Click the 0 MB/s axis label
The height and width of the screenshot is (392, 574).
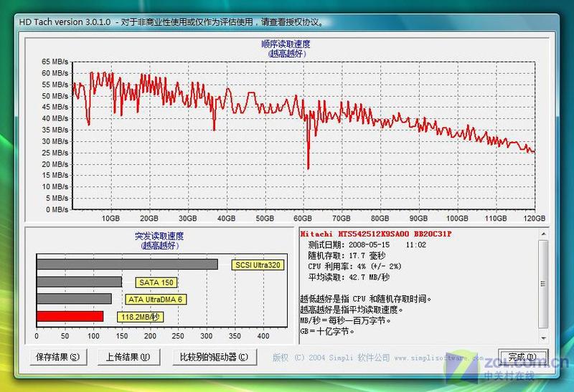tap(57, 209)
